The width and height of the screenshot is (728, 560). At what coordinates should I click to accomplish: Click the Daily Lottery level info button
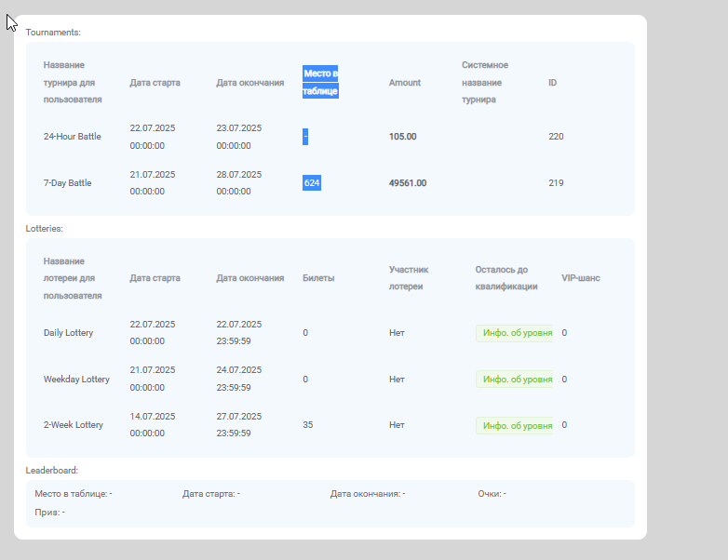pos(515,333)
